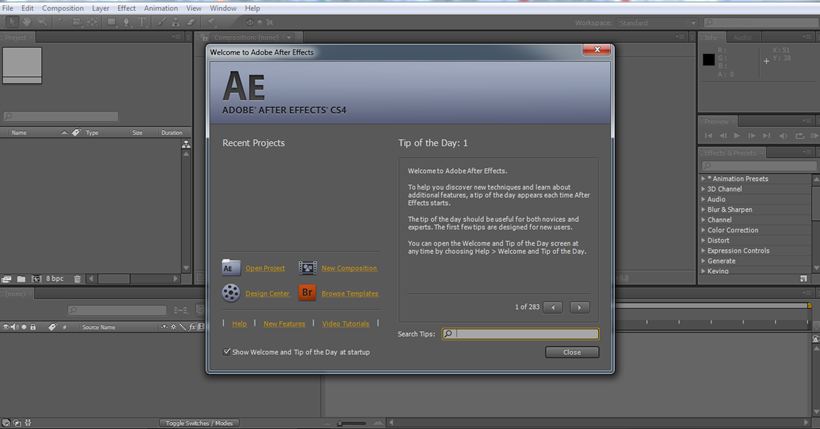Select the Rectangle shape tool
Viewport: 820px width, 429px height.
(111, 22)
